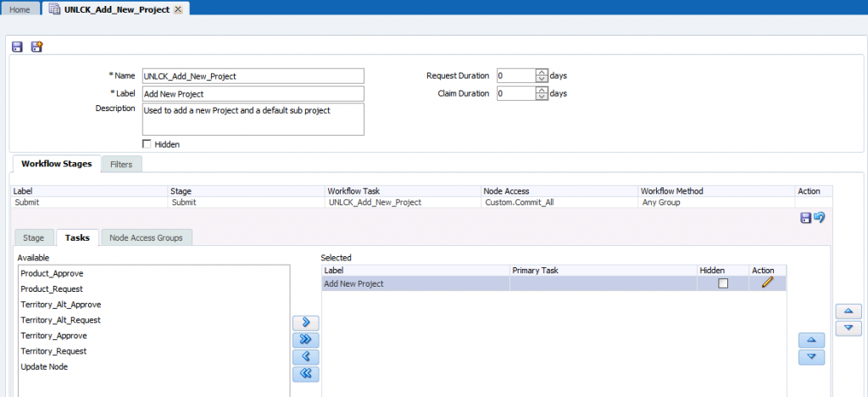868x397 pixels.
Task: Select Territory_Approve in Available list
Action: 53,335
